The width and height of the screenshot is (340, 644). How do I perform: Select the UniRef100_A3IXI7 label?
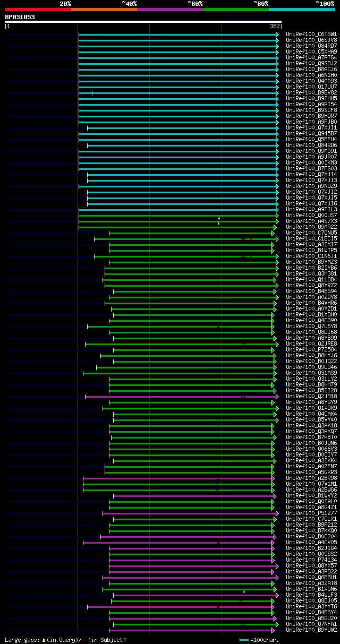(311, 244)
